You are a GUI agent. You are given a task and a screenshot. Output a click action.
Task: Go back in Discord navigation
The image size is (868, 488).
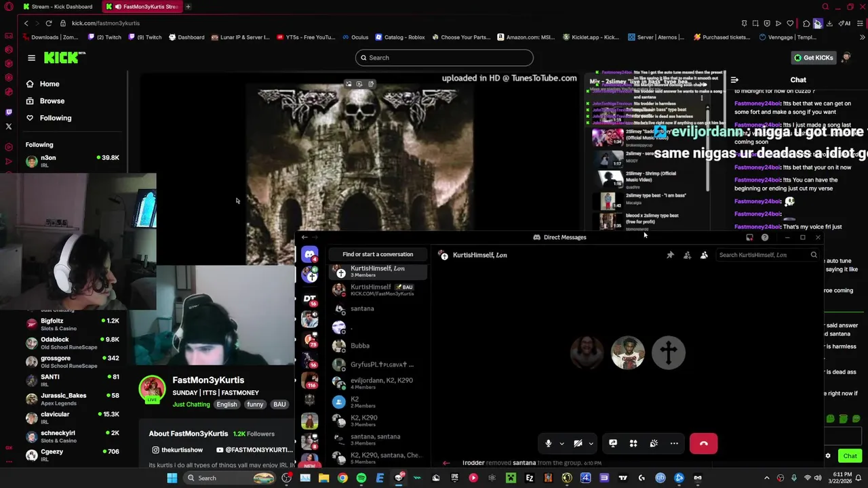[x=304, y=237]
